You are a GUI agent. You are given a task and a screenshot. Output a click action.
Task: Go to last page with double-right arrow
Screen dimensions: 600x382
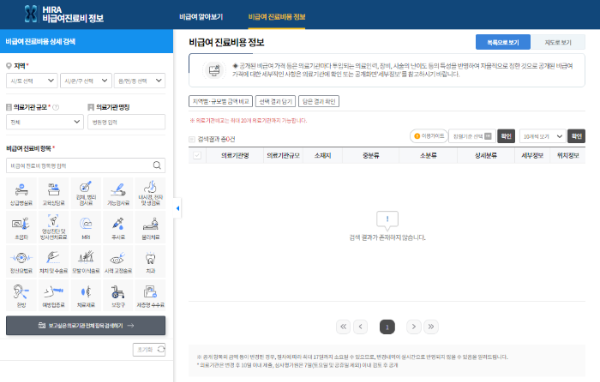pos(431,326)
